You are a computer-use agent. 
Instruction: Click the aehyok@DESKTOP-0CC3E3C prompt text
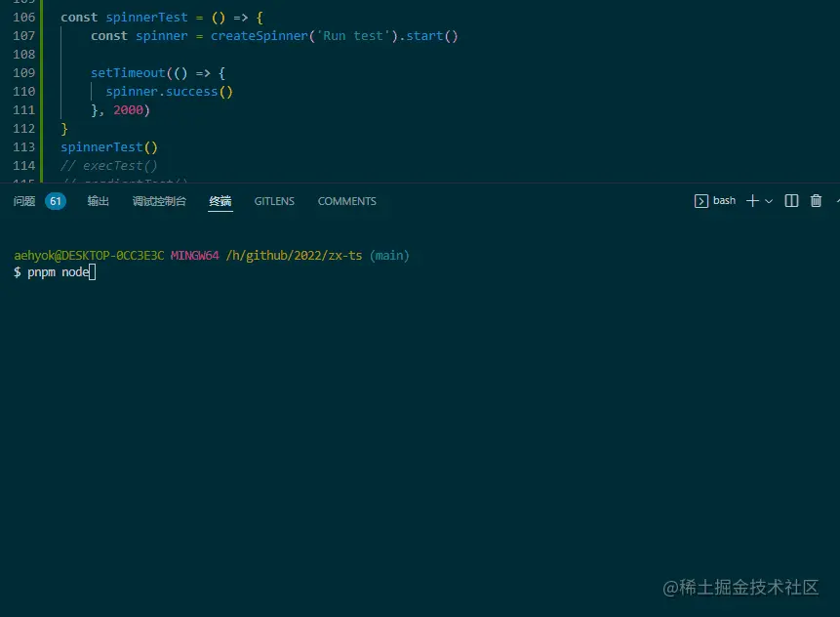[89, 256]
